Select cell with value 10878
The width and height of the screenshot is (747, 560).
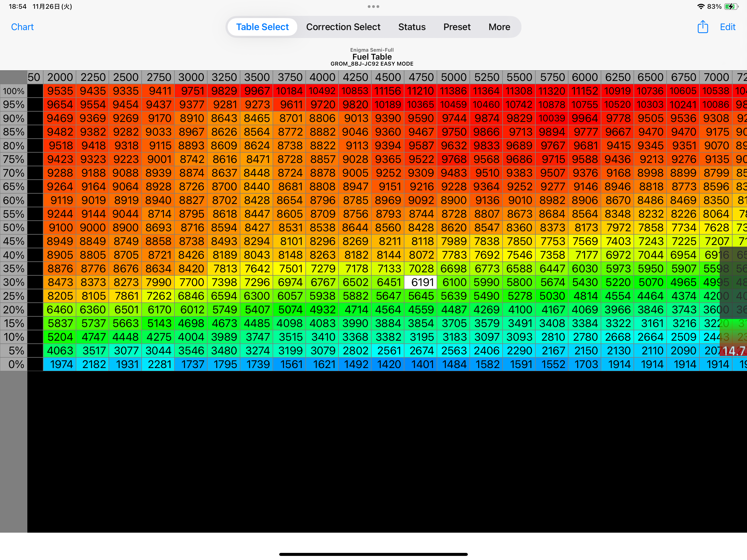[552, 105]
